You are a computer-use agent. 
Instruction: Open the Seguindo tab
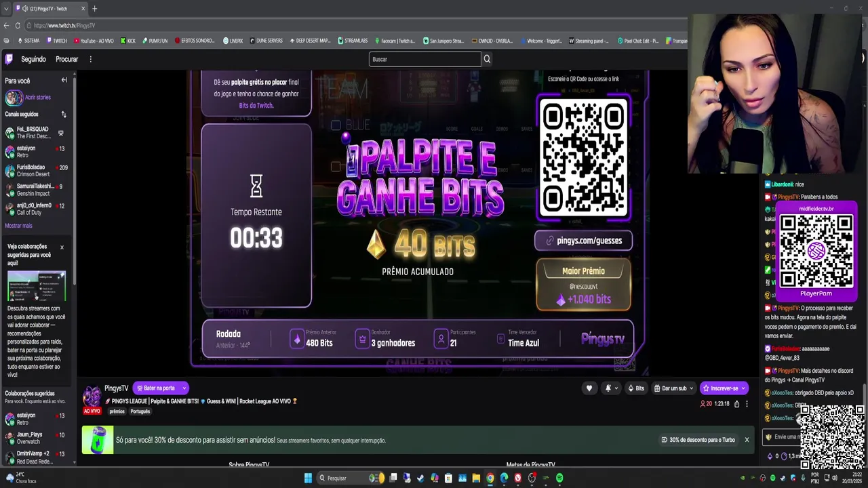click(x=33, y=59)
